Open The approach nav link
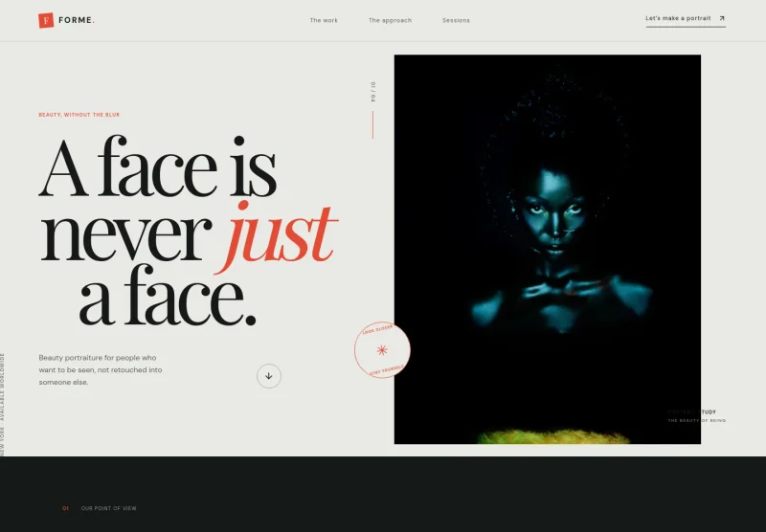The image size is (766, 532). (x=390, y=20)
